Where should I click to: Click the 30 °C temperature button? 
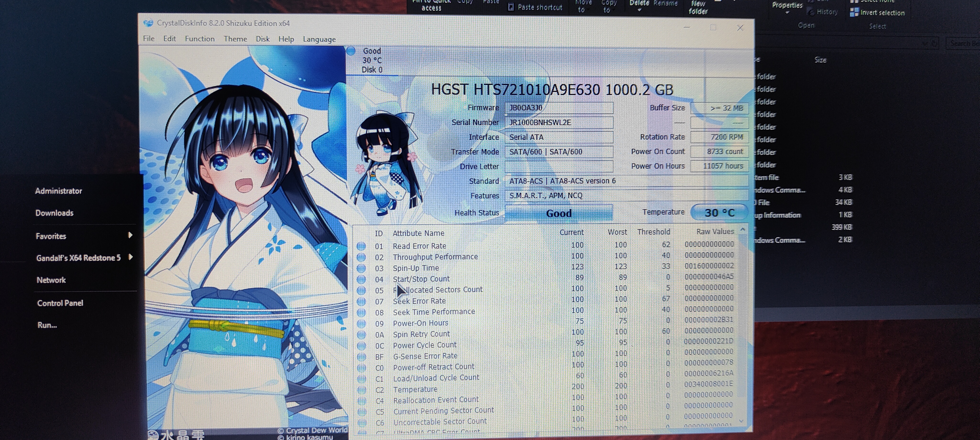click(719, 212)
